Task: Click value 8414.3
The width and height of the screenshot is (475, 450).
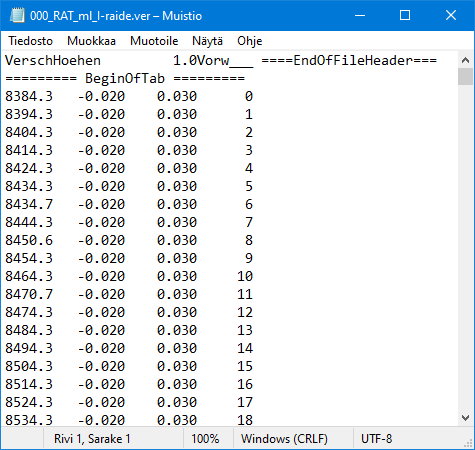Action: click(x=29, y=150)
